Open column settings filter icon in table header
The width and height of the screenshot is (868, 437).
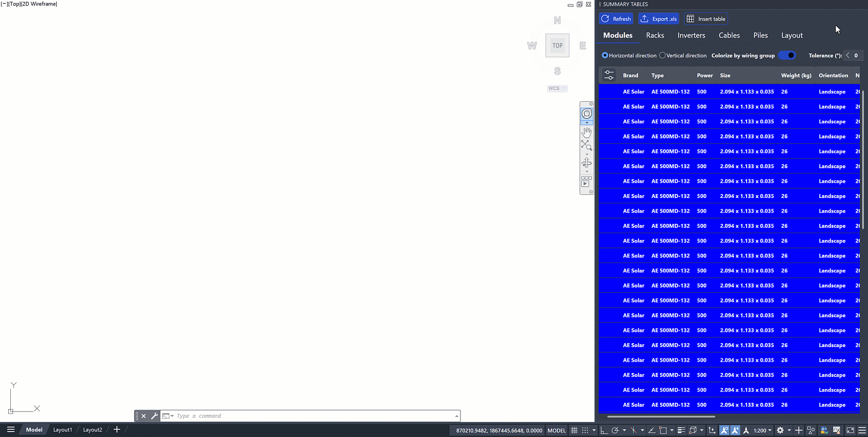(x=609, y=75)
